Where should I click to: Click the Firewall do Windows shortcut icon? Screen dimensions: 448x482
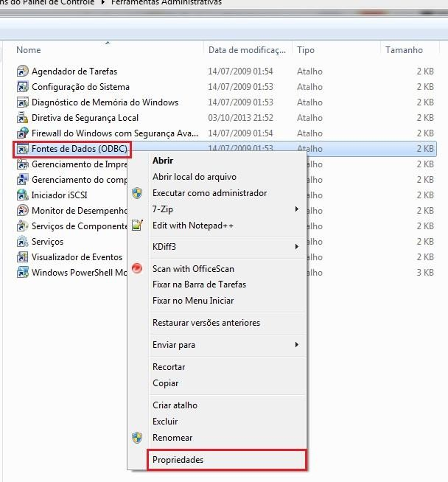pos(22,133)
